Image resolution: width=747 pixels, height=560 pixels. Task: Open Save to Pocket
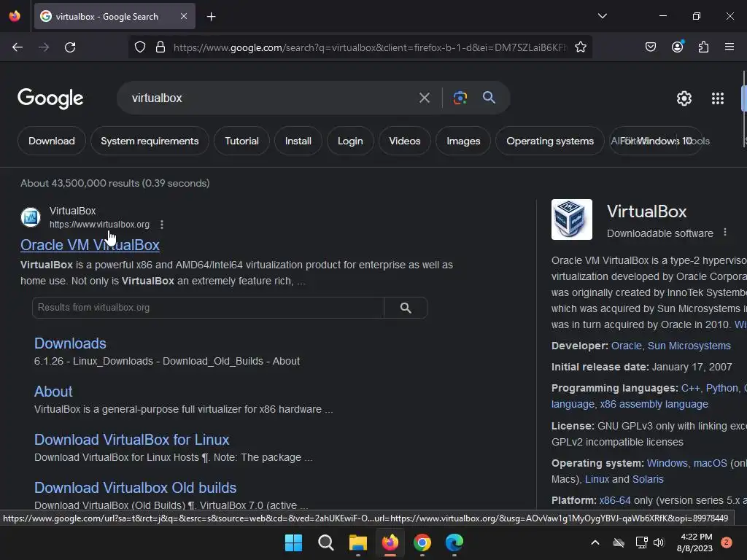tap(651, 47)
